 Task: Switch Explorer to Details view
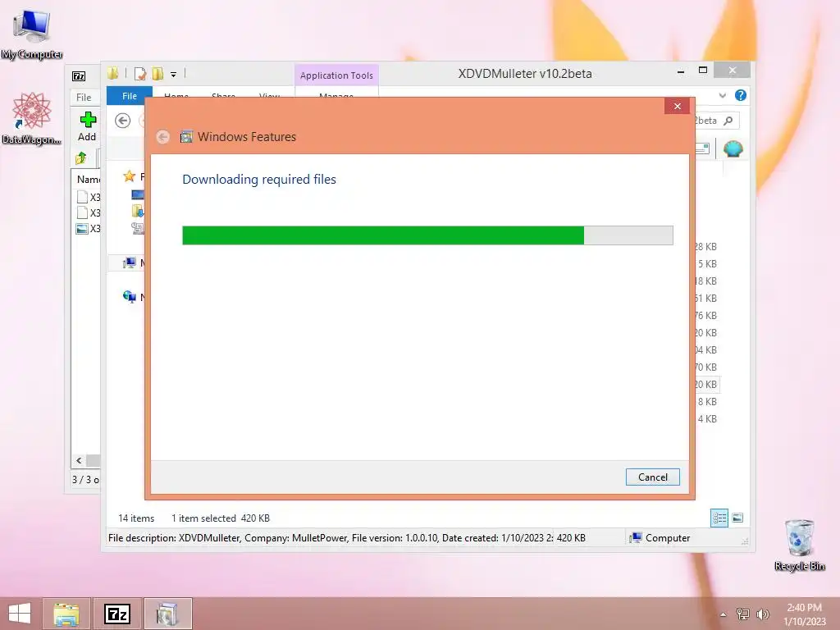click(x=719, y=518)
